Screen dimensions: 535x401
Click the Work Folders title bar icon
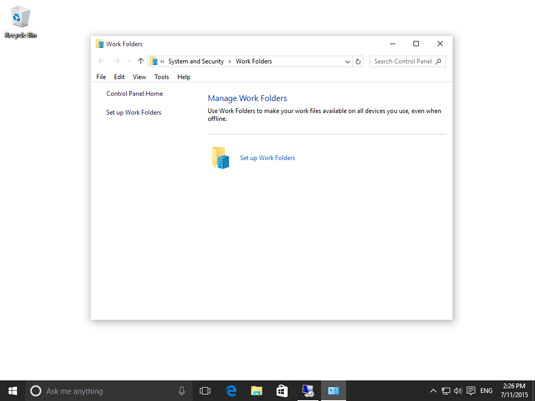tap(100, 44)
